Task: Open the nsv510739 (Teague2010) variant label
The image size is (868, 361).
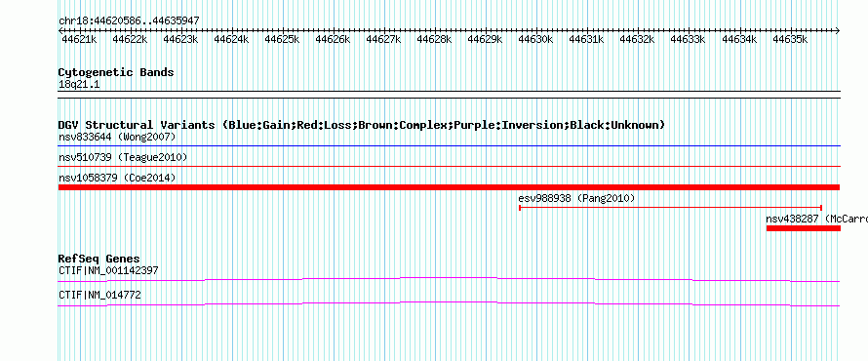Action: 123,158
